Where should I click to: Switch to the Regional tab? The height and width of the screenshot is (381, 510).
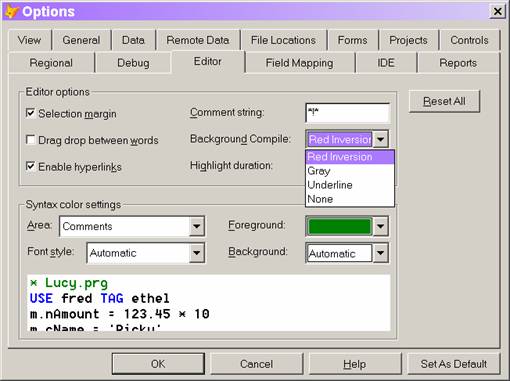coord(51,63)
